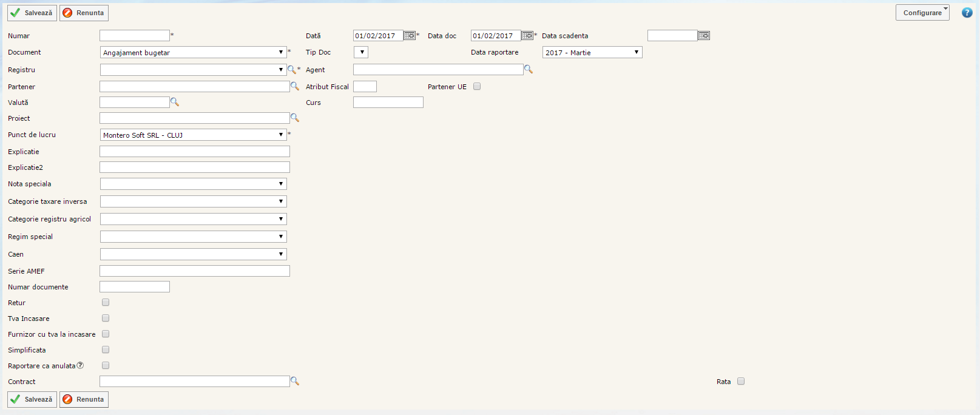980x415 pixels.
Task: Tick the Rata checkbox
Action: point(741,381)
